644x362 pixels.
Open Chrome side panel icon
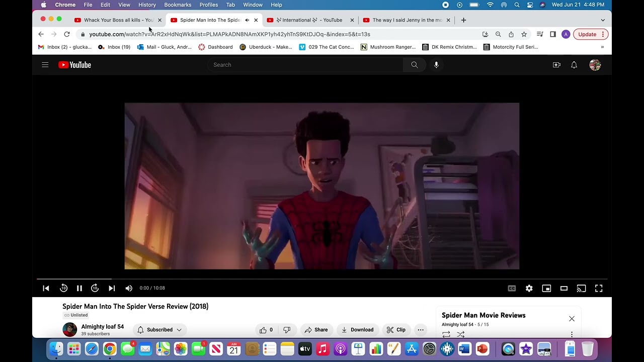tap(552, 34)
